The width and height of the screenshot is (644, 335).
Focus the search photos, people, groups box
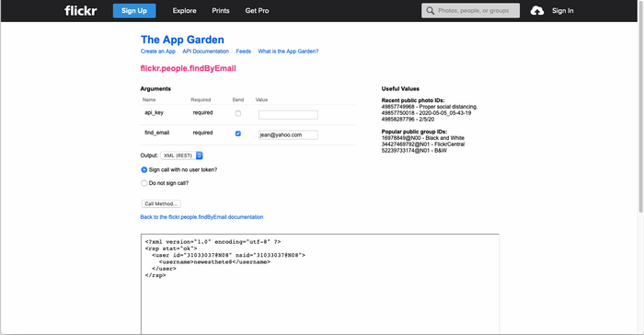pyautogui.click(x=470, y=11)
